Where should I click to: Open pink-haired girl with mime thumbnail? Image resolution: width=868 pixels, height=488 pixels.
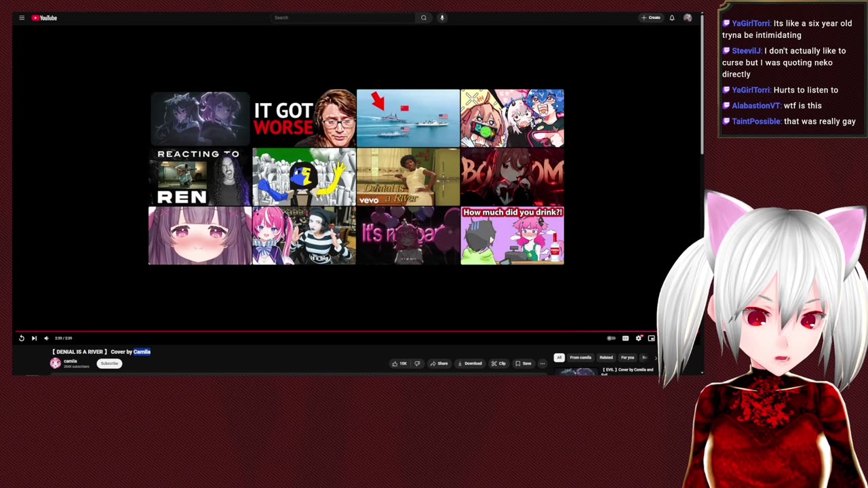coord(304,236)
